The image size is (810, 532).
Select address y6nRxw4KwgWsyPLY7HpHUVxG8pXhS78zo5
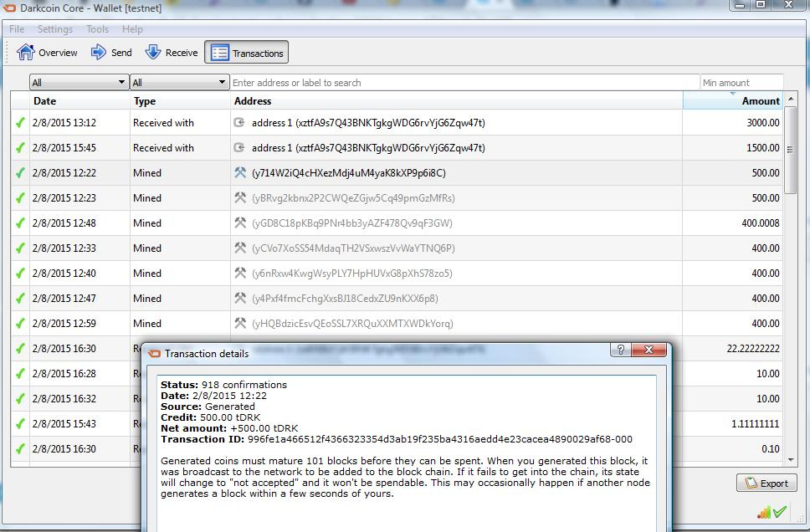coord(351,274)
